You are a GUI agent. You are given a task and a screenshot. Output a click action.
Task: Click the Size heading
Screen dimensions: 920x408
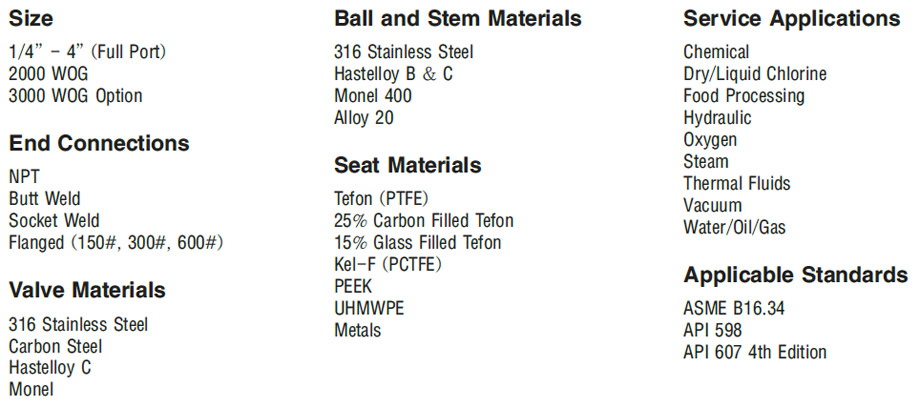[x=31, y=19]
